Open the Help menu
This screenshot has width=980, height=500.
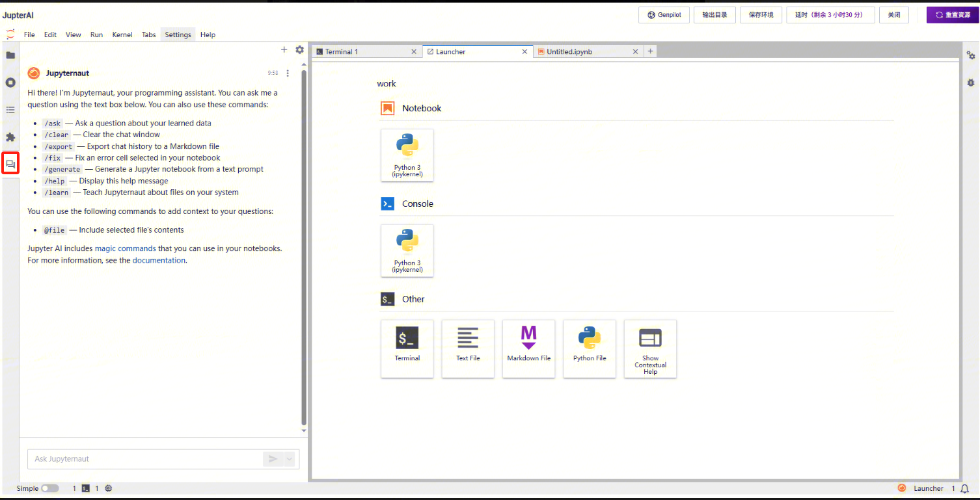click(x=208, y=34)
